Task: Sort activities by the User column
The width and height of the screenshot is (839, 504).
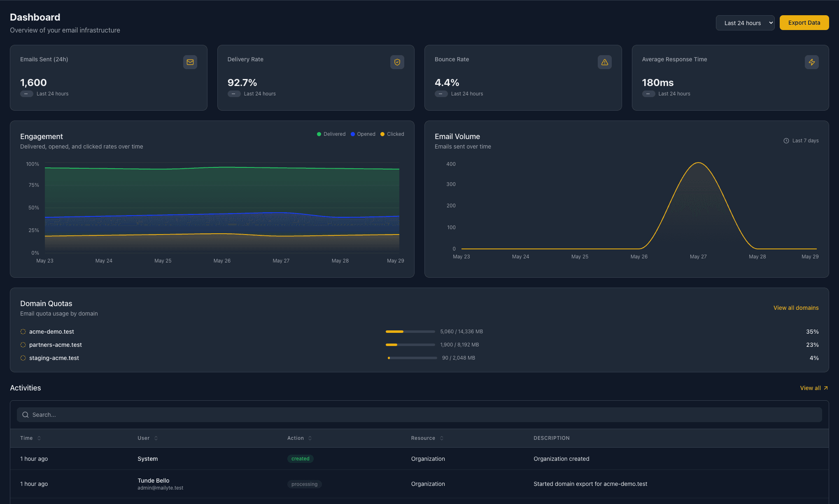Action: coord(148,438)
